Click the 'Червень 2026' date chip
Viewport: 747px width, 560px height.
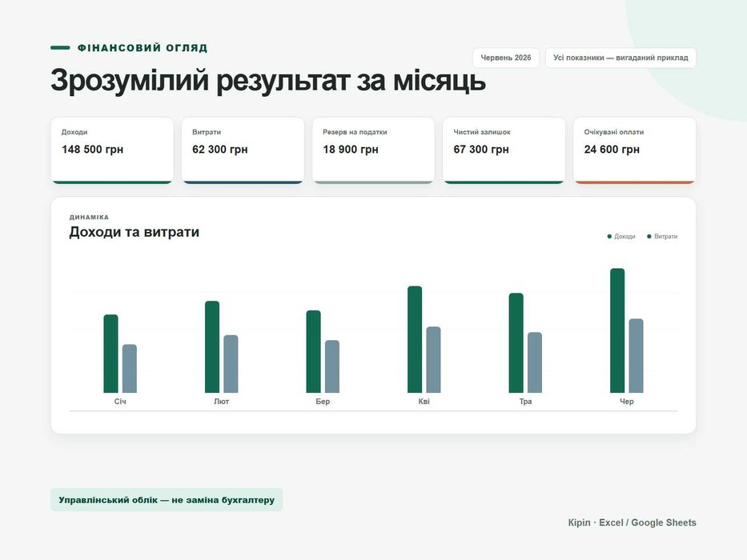[x=505, y=58]
